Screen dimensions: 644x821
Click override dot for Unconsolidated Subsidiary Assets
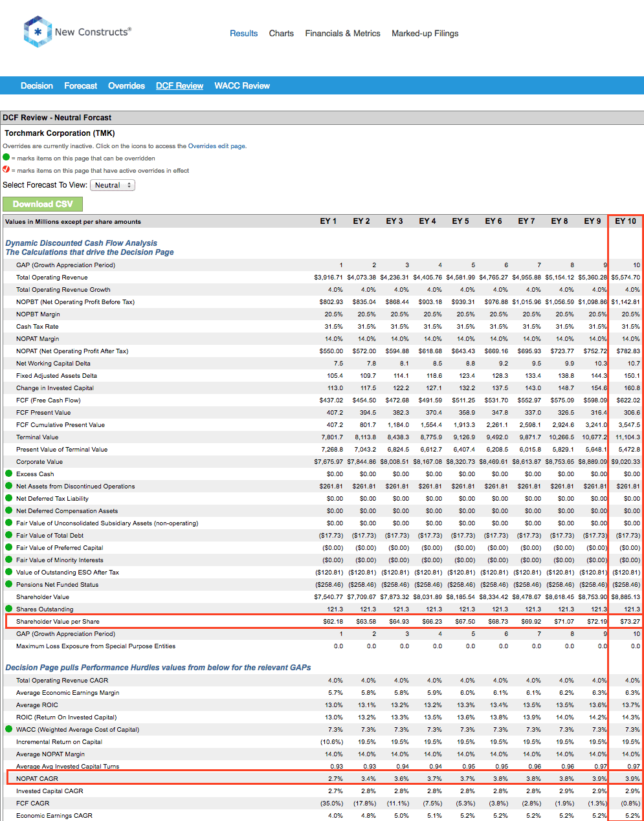(x=9, y=523)
